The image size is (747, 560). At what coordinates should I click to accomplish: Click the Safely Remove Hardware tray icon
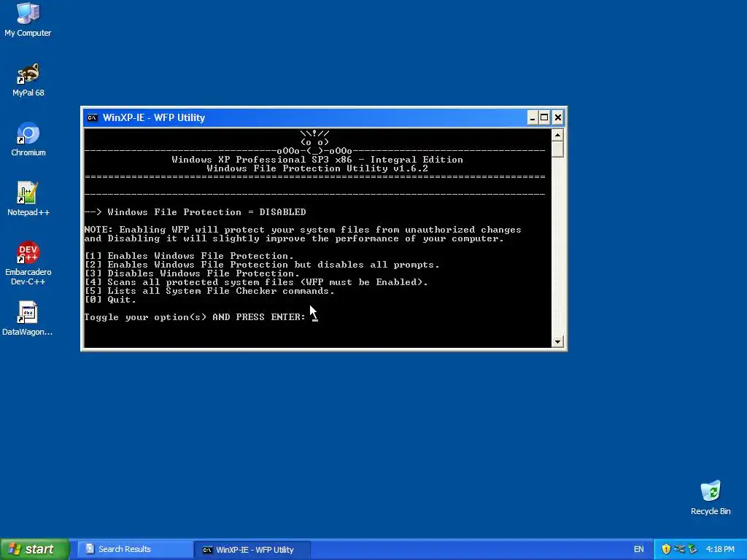click(693, 549)
